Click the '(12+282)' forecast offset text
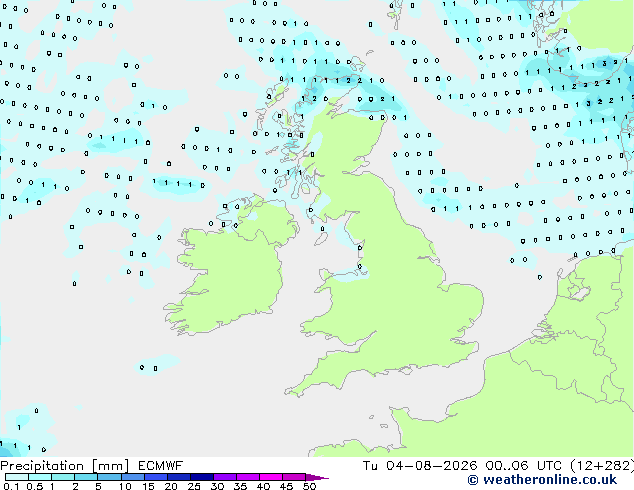This screenshot has width=634, height=490. 602,466
